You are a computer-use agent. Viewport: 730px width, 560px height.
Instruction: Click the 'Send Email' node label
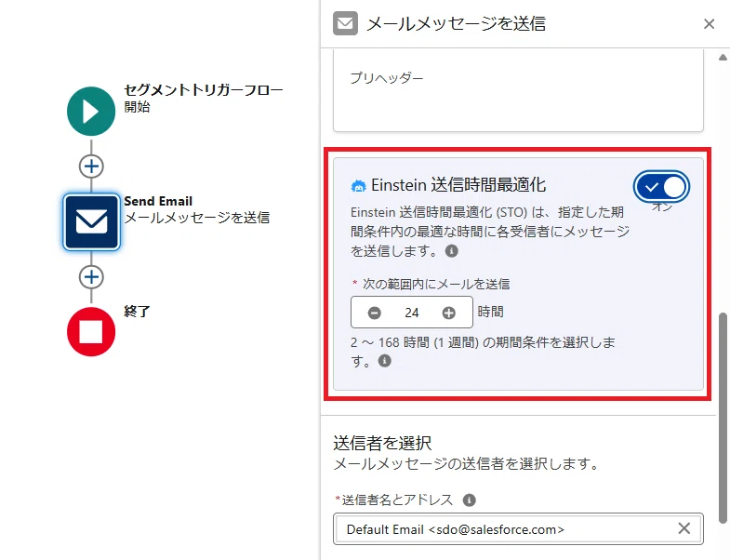coord(158,201)
